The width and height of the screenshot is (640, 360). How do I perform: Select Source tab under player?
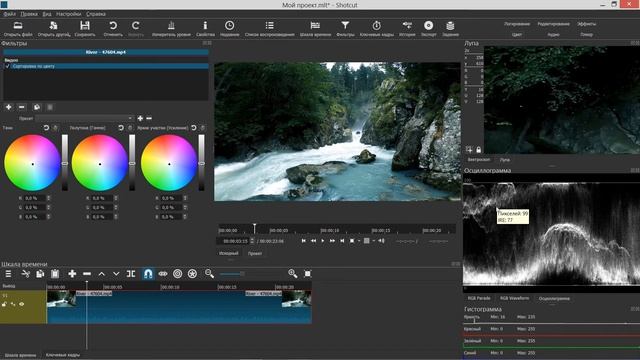(229, 253)
